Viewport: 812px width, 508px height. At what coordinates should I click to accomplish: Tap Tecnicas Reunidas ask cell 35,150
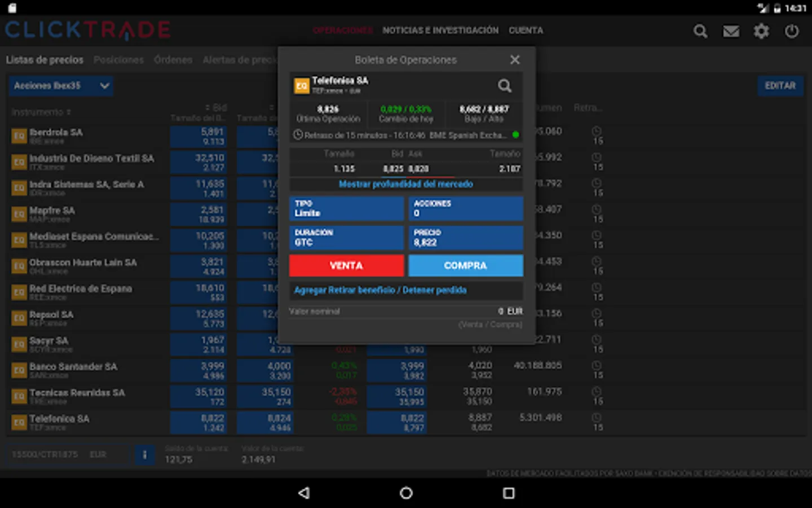[x=264, y=396]
